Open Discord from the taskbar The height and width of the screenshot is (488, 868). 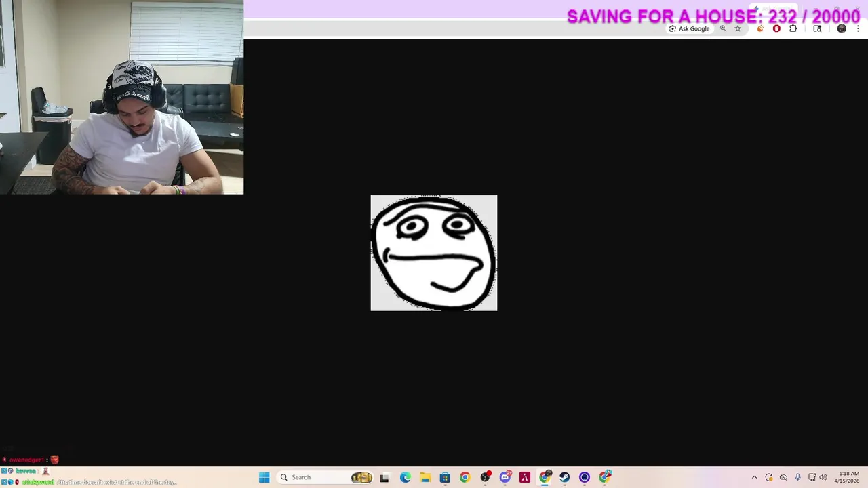pos(505,477)
